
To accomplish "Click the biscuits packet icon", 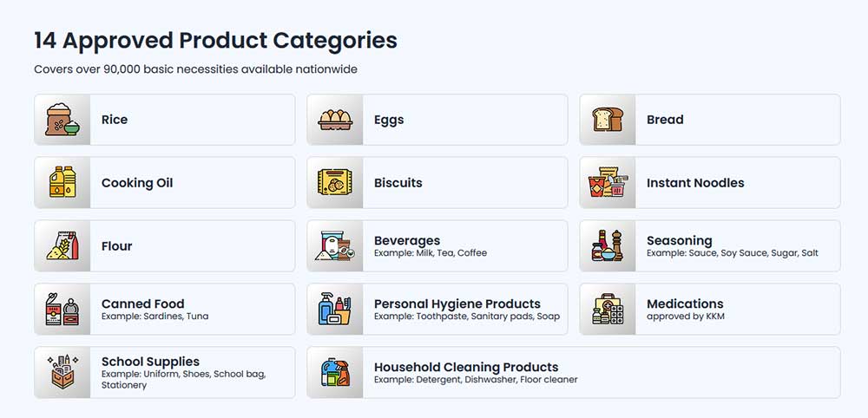I will [335, 182].
